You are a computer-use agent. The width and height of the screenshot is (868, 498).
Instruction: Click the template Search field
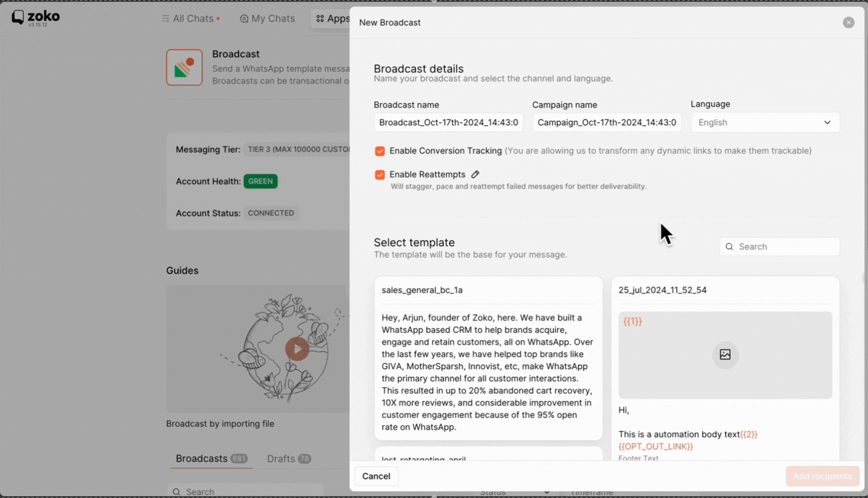780,246
